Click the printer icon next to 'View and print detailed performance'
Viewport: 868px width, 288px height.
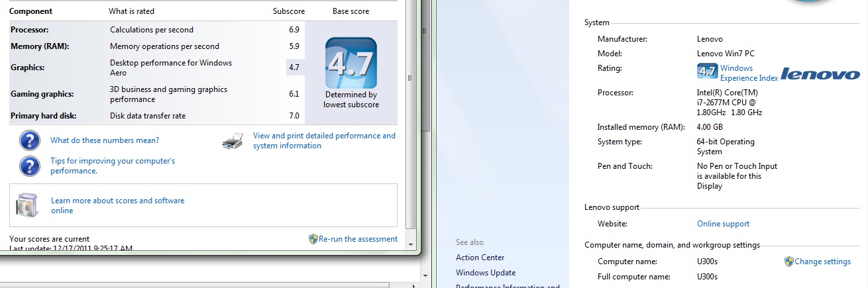tap(233, 140)
